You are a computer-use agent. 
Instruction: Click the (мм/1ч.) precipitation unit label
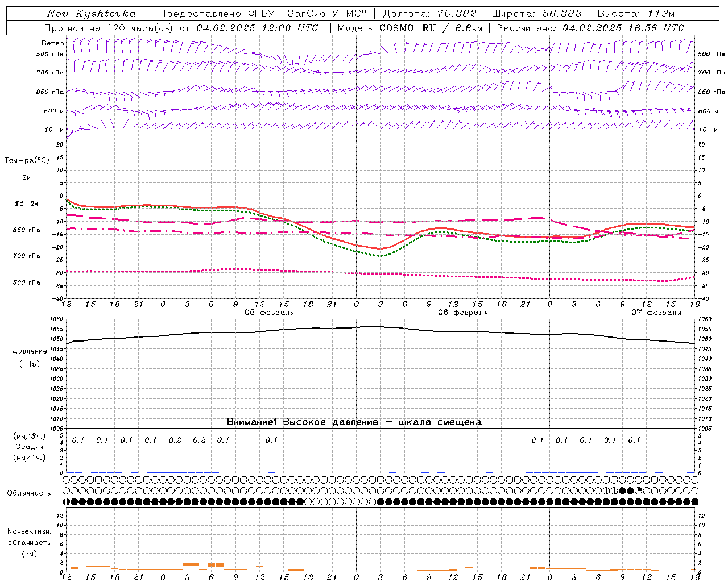coord(30,458)
